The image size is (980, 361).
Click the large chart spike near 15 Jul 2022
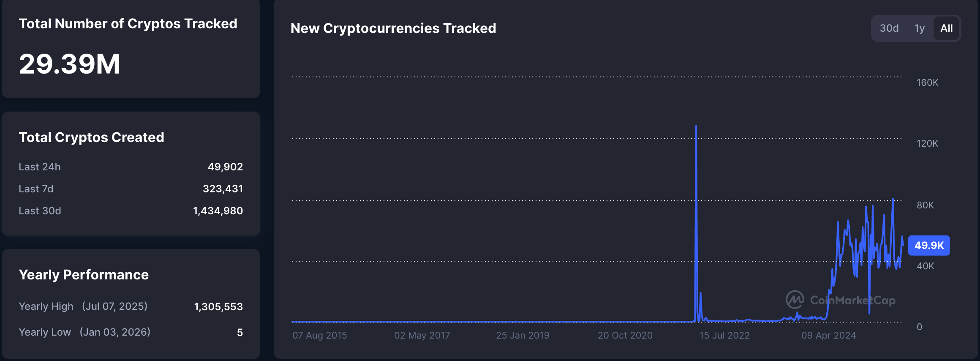(x=695, y=169)
